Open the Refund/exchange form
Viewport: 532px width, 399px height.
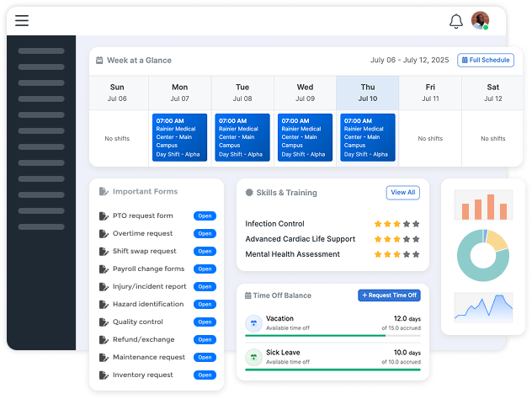(205, 339)
